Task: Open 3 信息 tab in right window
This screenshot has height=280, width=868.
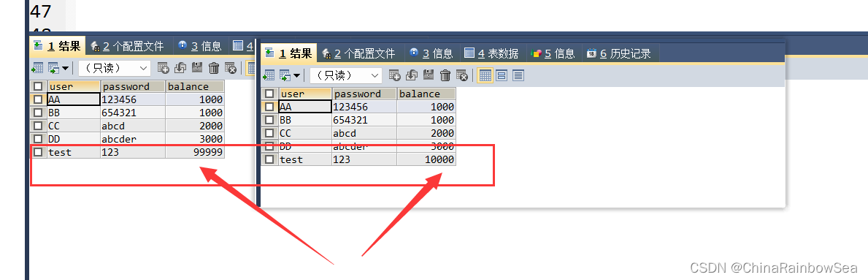Action: point(431,53)
